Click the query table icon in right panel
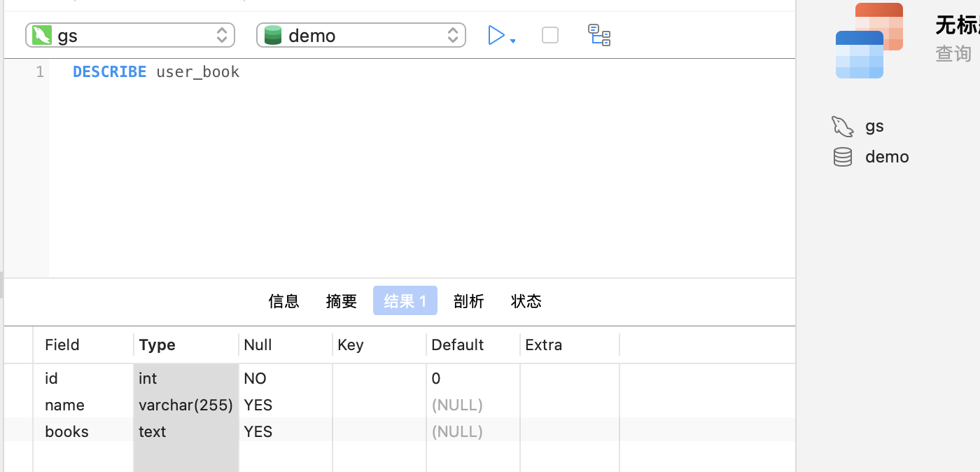The width and height of the screenshot is (980, 472). [869, 41]
